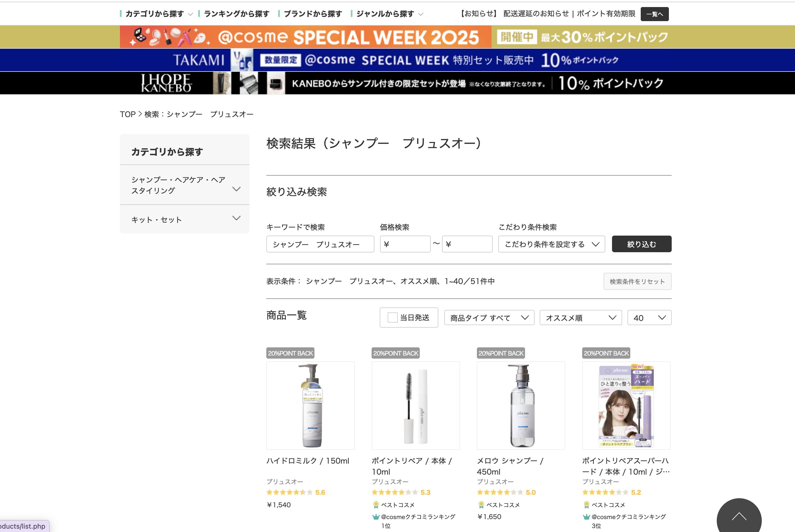795x532 pixels.
Task: Open ポイントリペア mascara product image
Action: coord(416,405)
